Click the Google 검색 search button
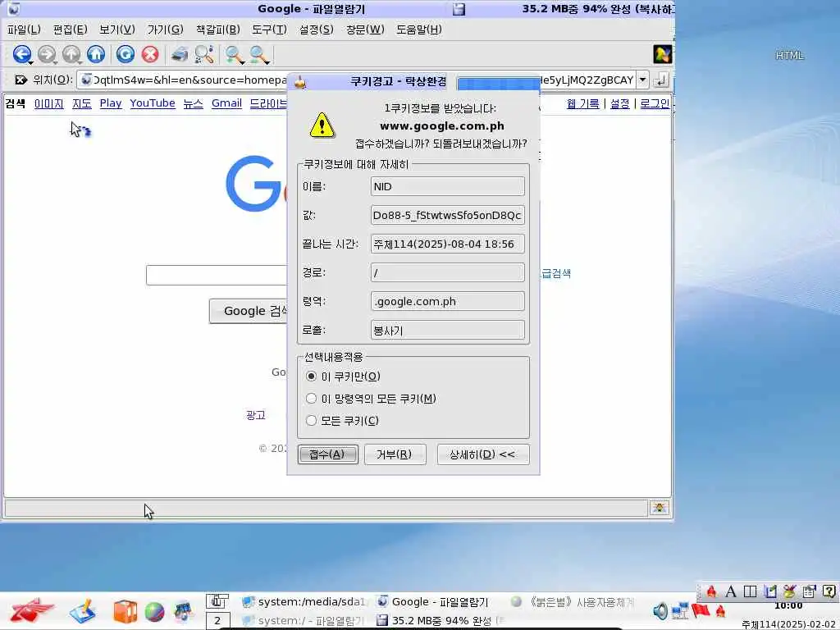 [249, 311]
